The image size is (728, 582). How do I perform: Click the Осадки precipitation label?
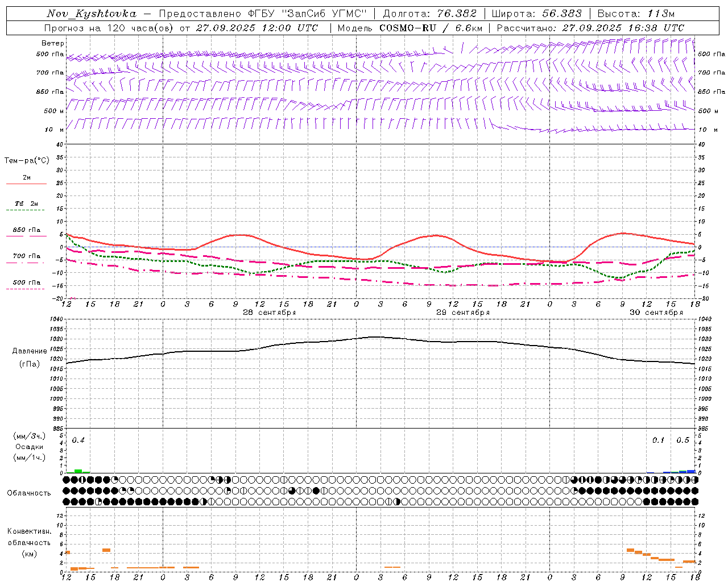(30, 447)
